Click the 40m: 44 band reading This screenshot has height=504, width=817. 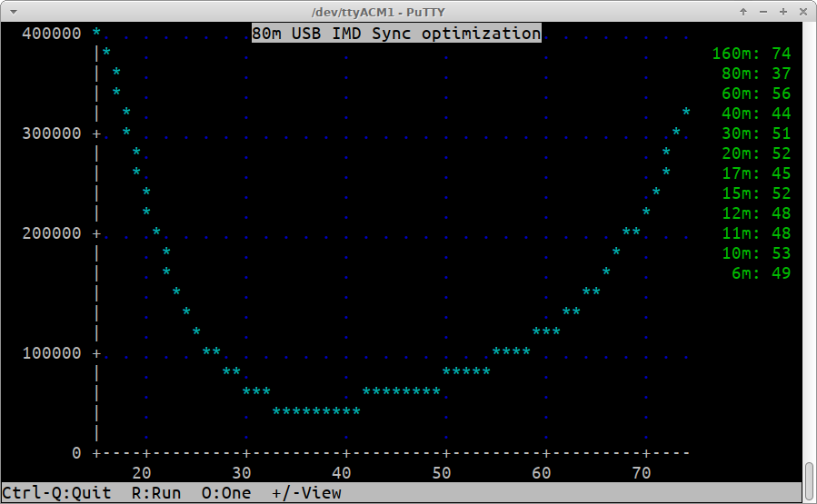pos(756,114)
